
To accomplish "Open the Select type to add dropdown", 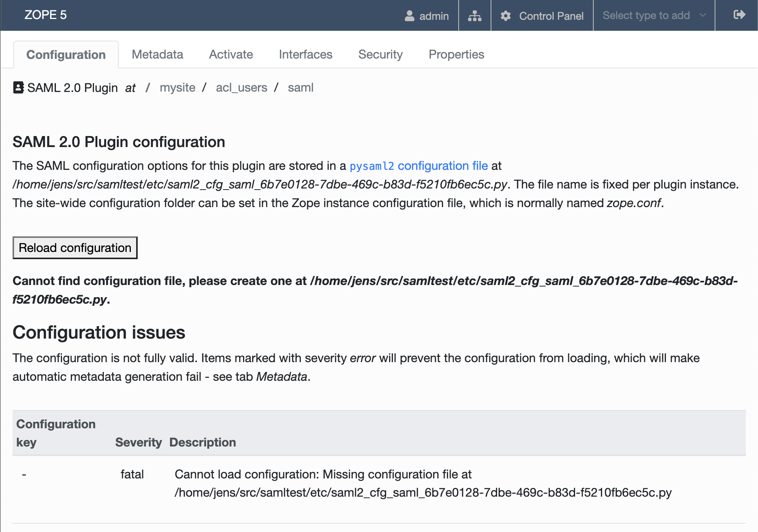I will click(654, 15).
